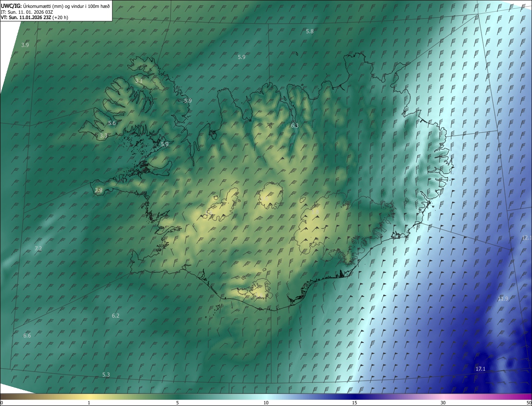Viewport: 532px width, 406px height.
Task: Click the 2.8 value on Snæfellsnes peninsula
Action: point(99,191)
